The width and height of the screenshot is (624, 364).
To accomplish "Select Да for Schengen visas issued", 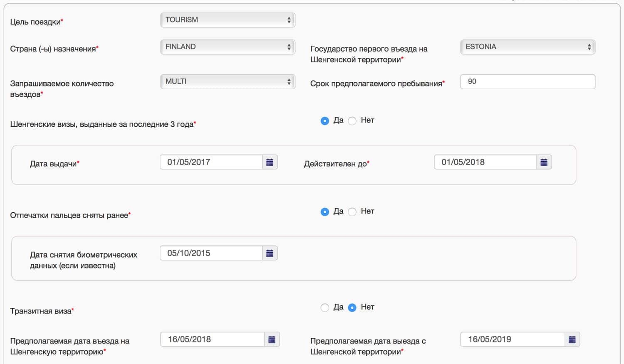I will tap(325, 121).
